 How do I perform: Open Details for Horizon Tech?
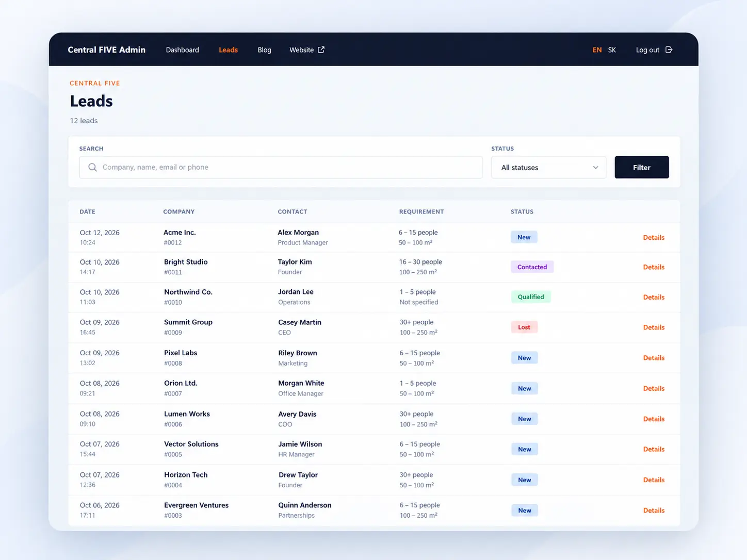[x=654, y=480]
